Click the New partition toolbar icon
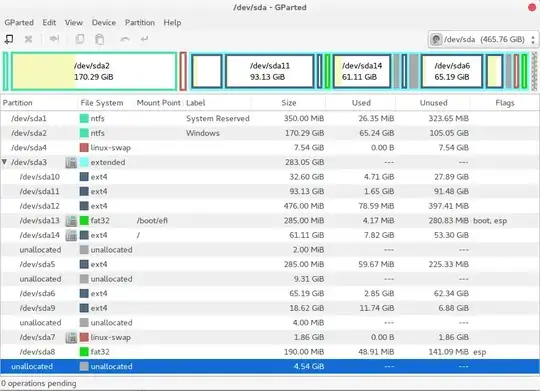This screenshot has height=391, width=540. click(9, 39)
